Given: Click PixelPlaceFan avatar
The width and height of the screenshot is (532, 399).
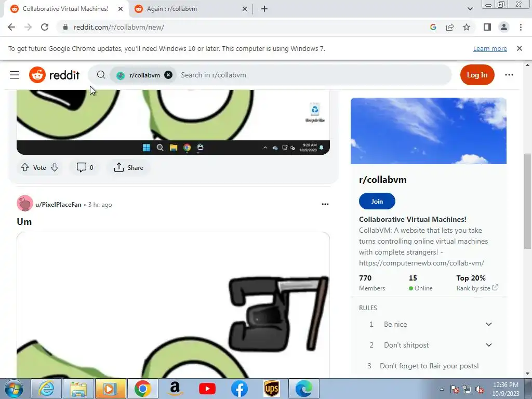Looking at the screenshot, I should point(25,203).
